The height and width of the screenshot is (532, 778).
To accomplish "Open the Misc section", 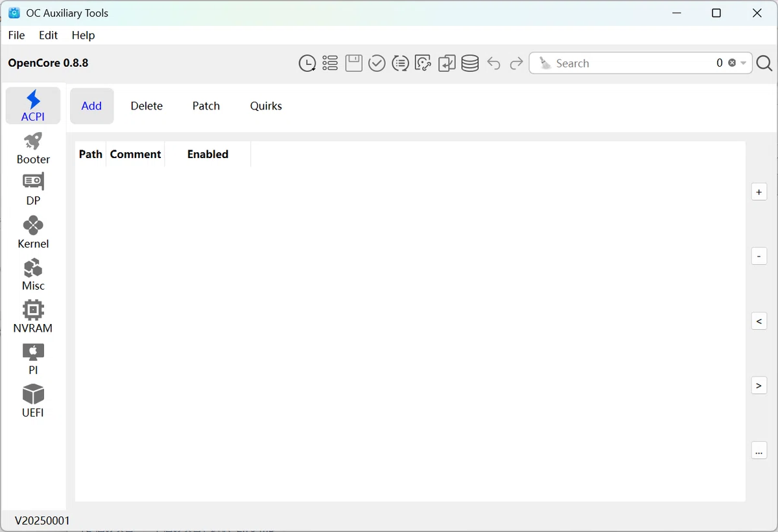I will [33, 275].
